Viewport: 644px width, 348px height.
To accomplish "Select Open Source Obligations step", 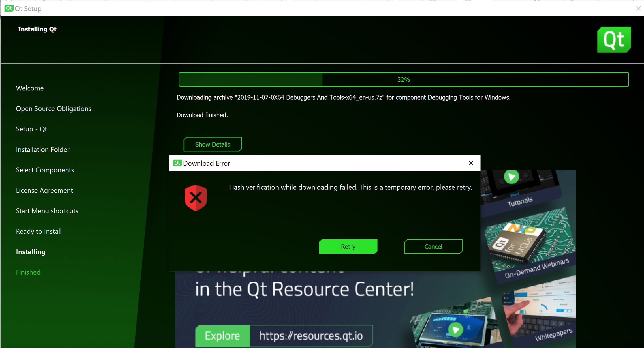I will click(x=54, y=109).
